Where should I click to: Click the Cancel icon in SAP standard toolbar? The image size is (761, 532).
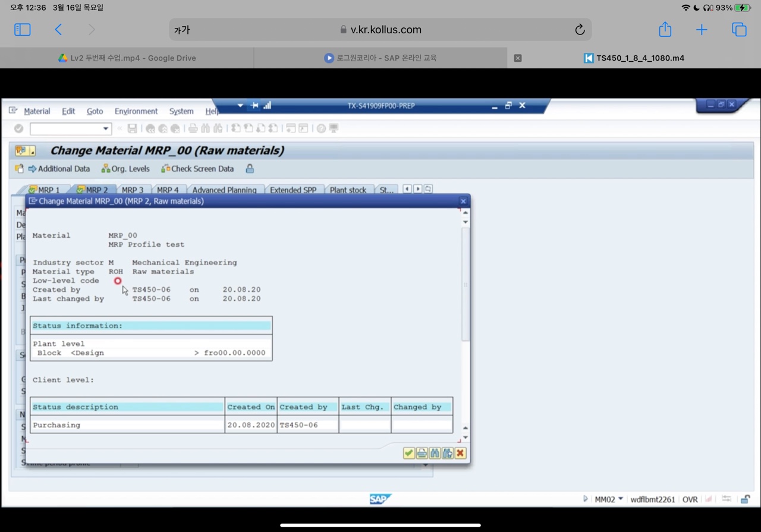(x=175, y=128)
